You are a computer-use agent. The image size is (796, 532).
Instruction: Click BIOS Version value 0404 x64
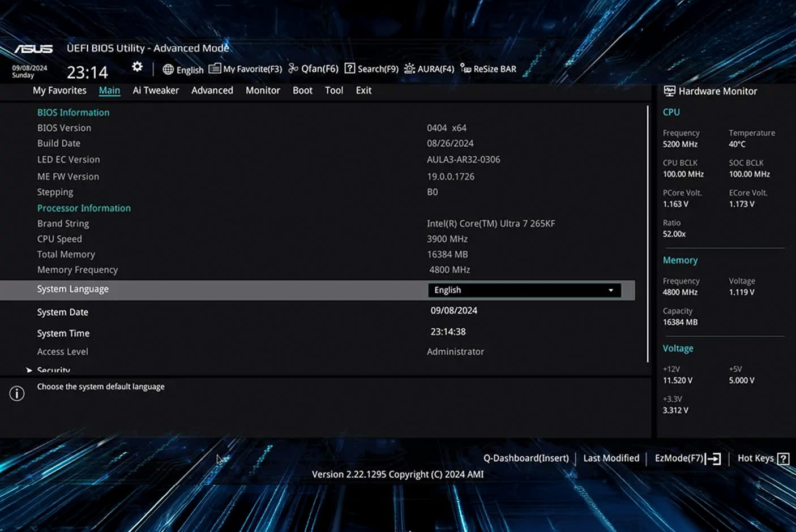pyautogui.click(x=447, y=128)
